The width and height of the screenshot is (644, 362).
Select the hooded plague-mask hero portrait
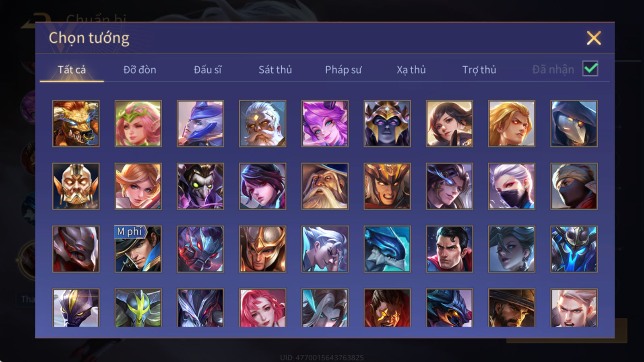coord(574,123)
